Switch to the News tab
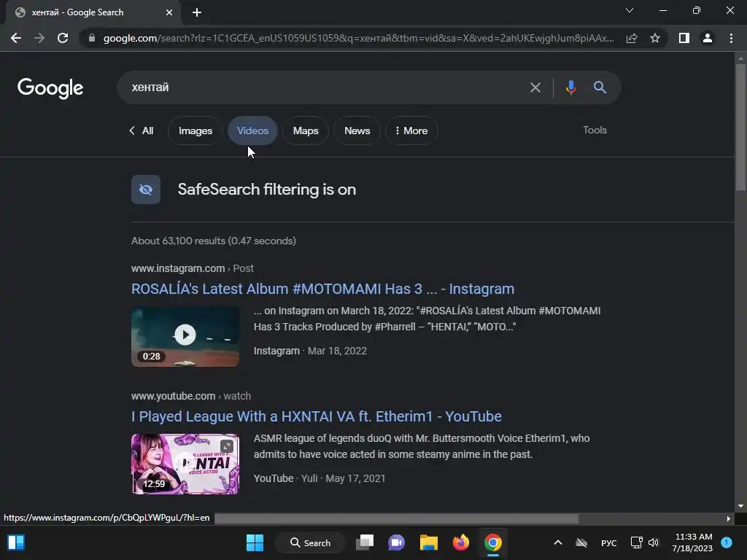Image resolution: width=747 pixels, height=560 pixels. pyautogui.click(x=357, y=131)
